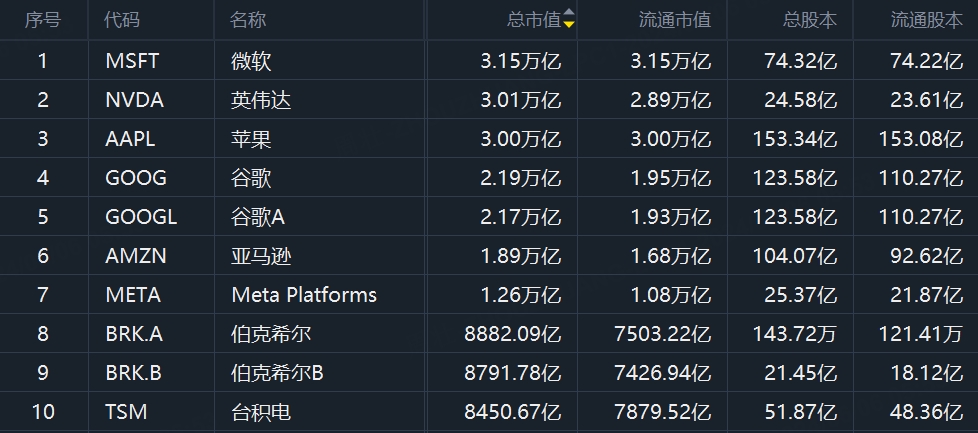The height and width of the screenshot is (433, 978).
Task: Click row number 10 cell
Action: tap(42, 412)
